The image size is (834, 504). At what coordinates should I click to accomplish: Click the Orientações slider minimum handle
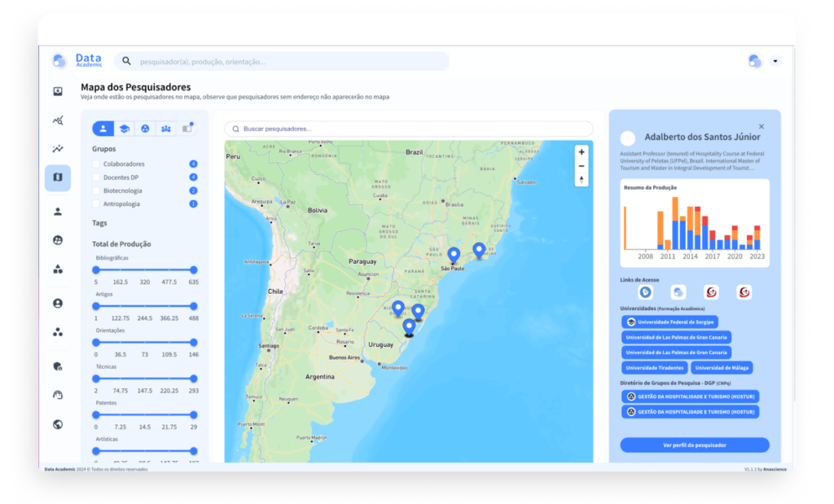(x=96, y=343)
